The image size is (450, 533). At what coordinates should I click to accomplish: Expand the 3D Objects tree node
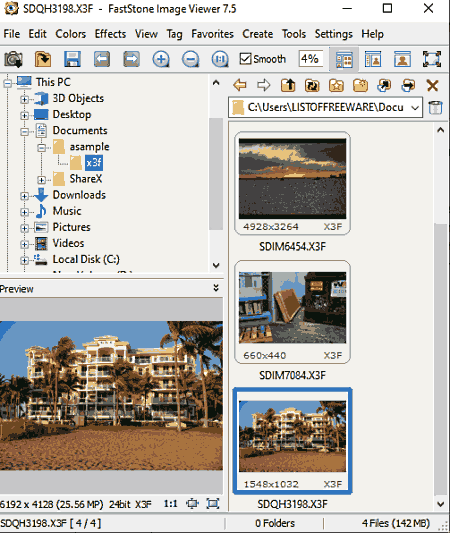pyautogui.click(x=24, y=99)
